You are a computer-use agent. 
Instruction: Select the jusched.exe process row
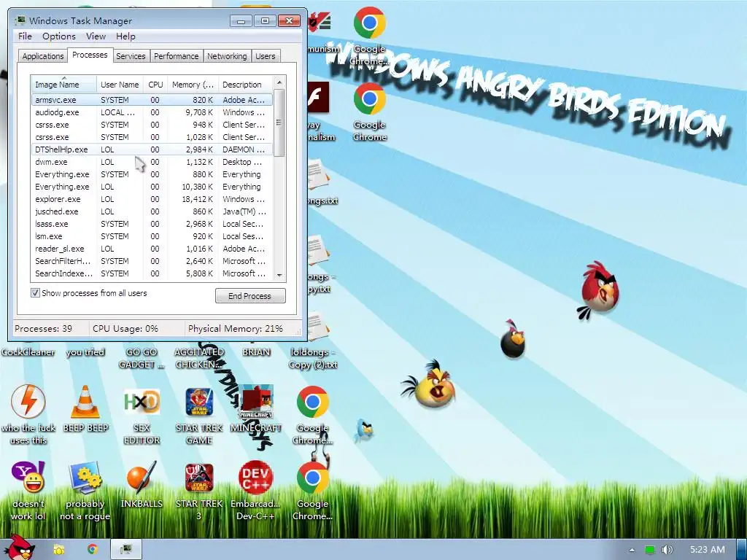[x=152, y=211]
